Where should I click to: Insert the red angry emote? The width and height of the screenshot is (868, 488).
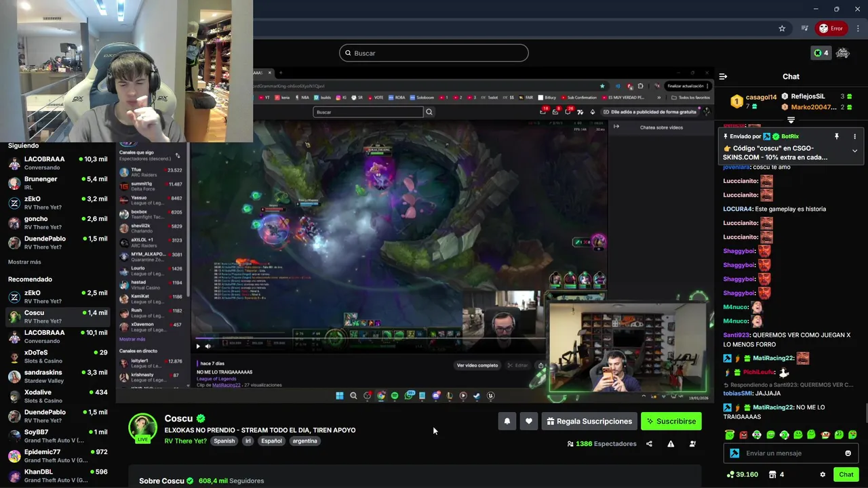(743, 435)
